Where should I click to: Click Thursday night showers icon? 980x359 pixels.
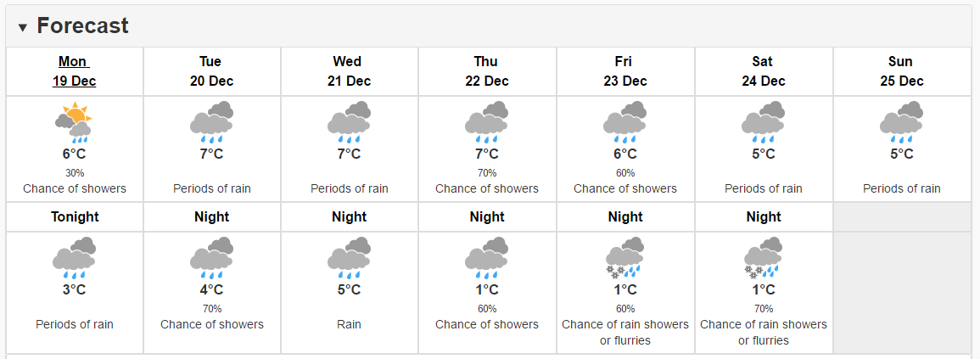(487, 258)
